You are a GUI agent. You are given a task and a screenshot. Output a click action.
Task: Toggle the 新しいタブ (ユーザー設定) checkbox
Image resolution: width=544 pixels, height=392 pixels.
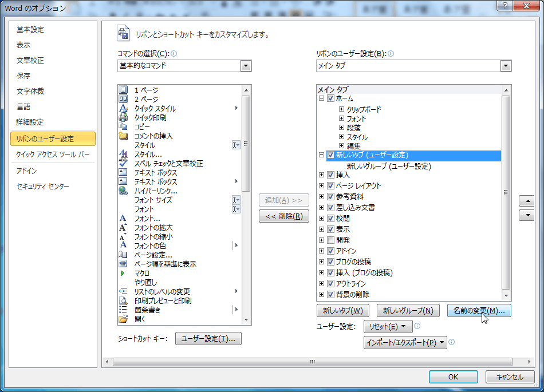click(330, 155)
